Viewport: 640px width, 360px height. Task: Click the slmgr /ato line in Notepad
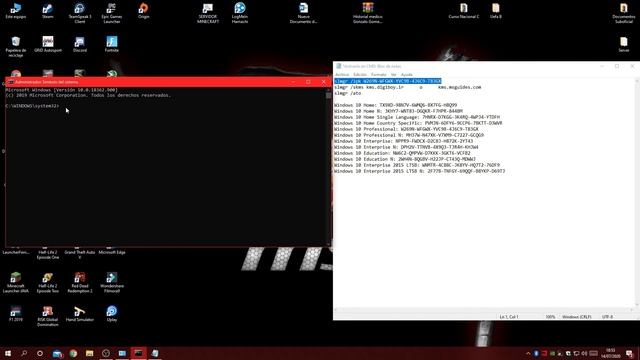point(348,93)
